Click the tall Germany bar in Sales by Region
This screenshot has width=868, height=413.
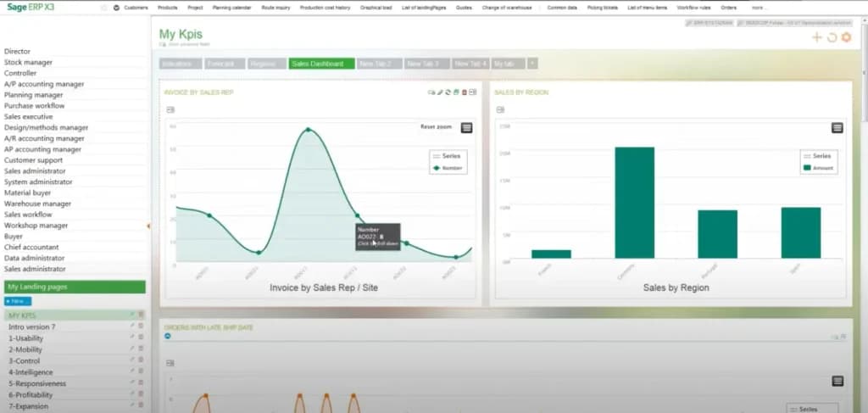pos(634,203)
